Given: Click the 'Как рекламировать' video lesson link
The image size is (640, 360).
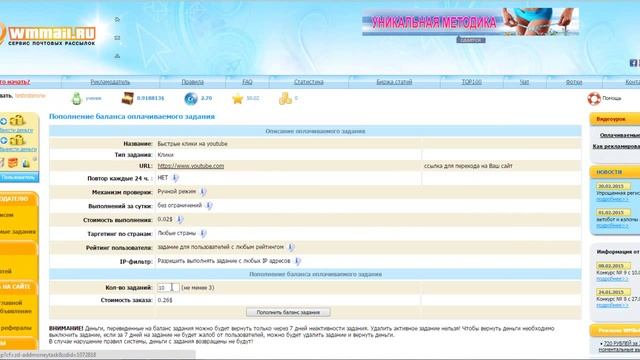Looking at the screenshot, I should click(616, 146).
